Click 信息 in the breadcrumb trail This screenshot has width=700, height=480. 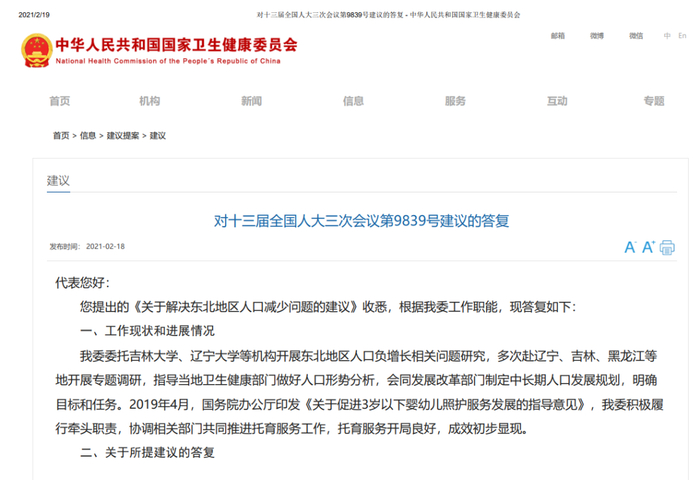(88, 136)
